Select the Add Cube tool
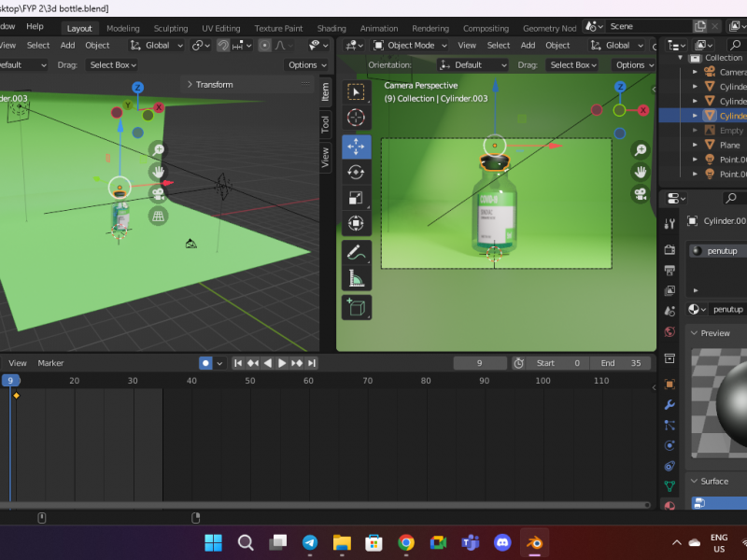The image size is (747, 560). click(x=356, y=307)
